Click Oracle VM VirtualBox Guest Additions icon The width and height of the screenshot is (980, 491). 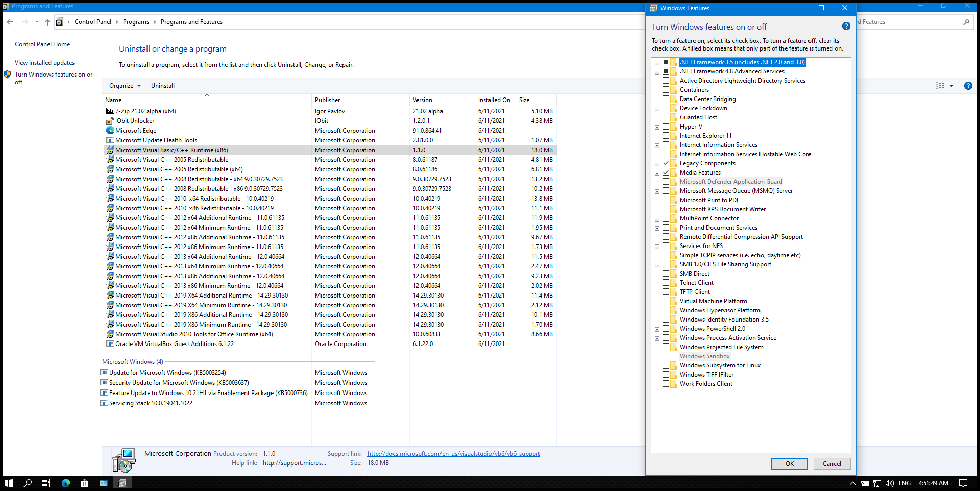click(x=110, y=343)
